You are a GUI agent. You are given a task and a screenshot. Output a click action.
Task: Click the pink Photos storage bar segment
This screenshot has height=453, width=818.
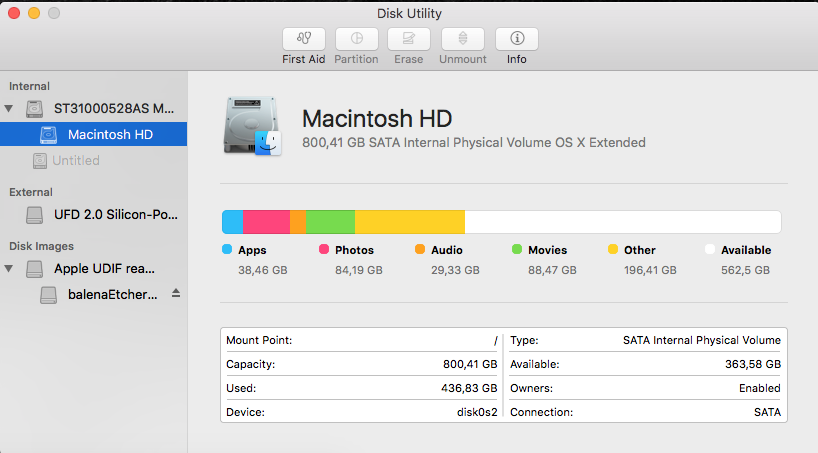tap(266, 222)
